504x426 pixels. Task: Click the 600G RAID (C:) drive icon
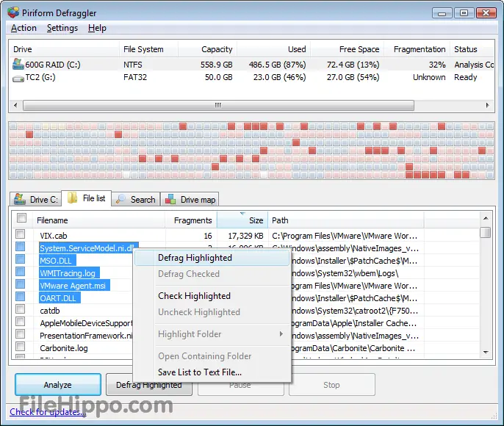point(18,64)
